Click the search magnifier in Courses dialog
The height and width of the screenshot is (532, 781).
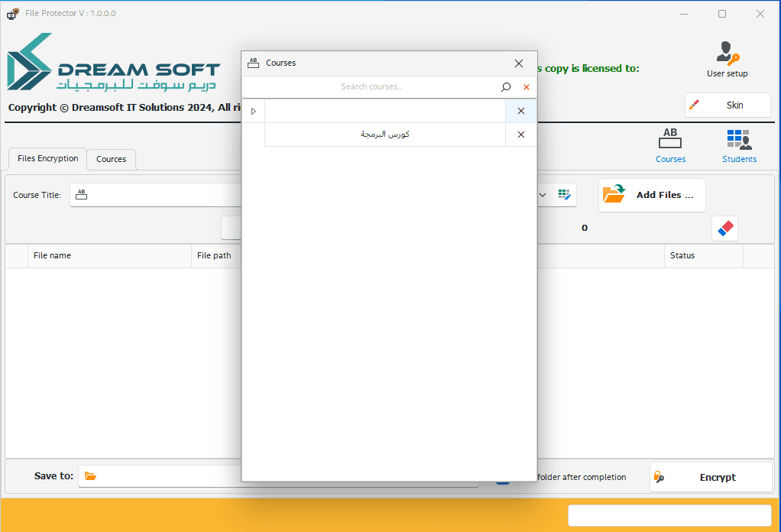pos(506,87)
